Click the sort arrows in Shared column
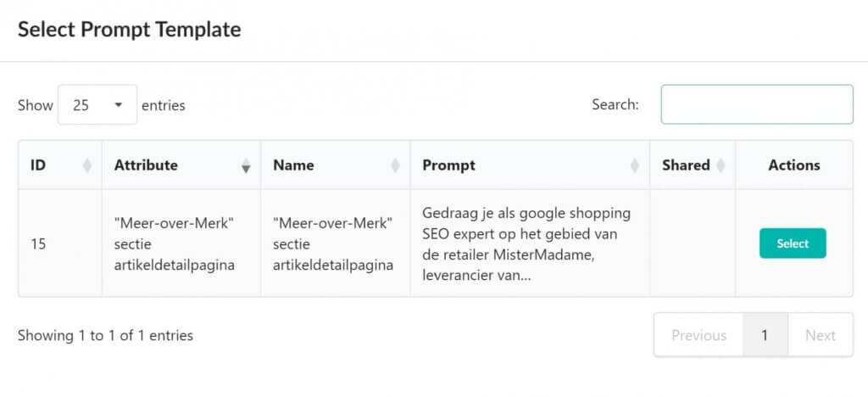Image resolution: width=868 pixels, height=397 pixels. tap(721, 166)
